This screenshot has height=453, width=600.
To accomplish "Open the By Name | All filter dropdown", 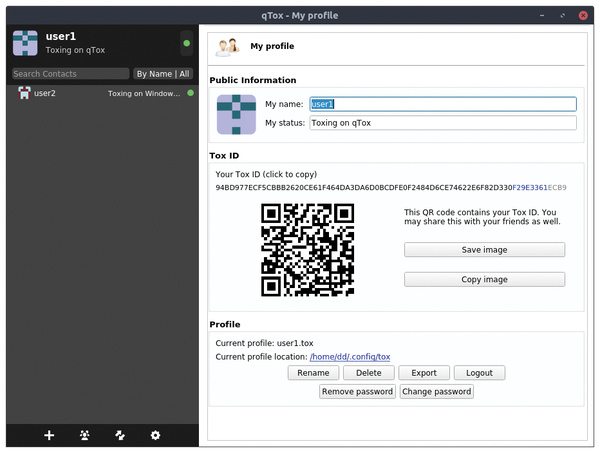I will 163,74.
